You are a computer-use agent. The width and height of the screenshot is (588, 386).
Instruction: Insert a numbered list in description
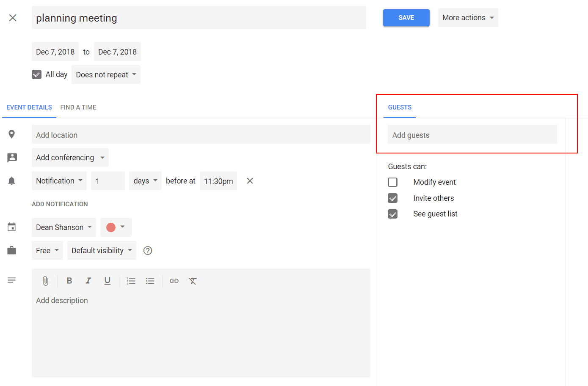point(131,281)
